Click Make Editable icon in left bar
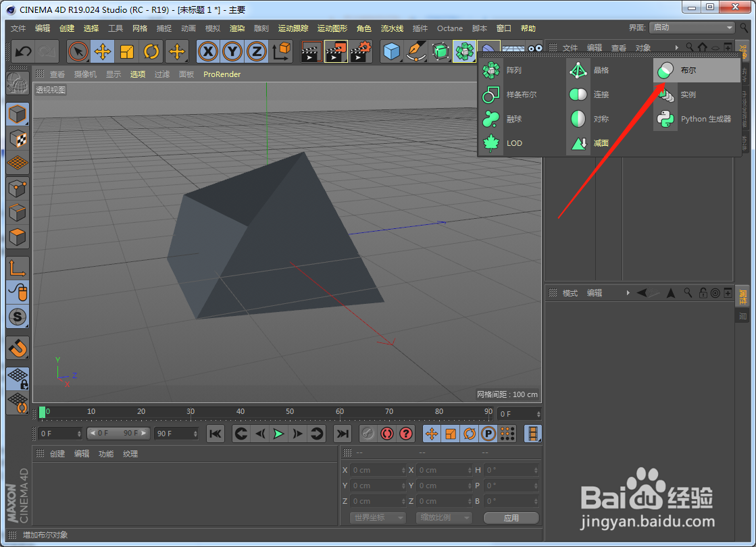Screen dimensions: 756x547 [18, 83]
